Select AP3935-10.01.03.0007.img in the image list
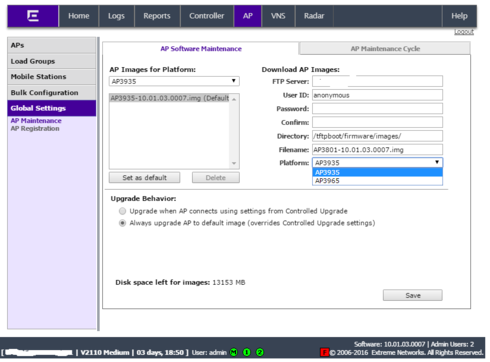 (x=169, y=98)
